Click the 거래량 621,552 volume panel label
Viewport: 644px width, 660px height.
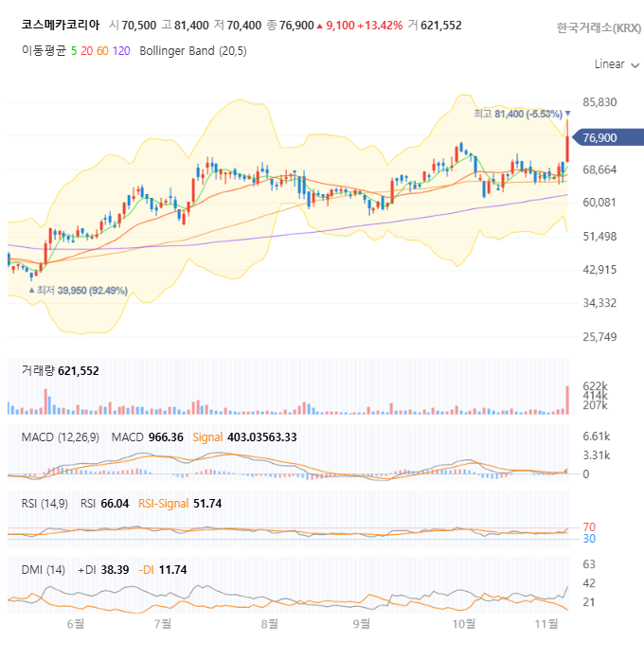(61, 371)
